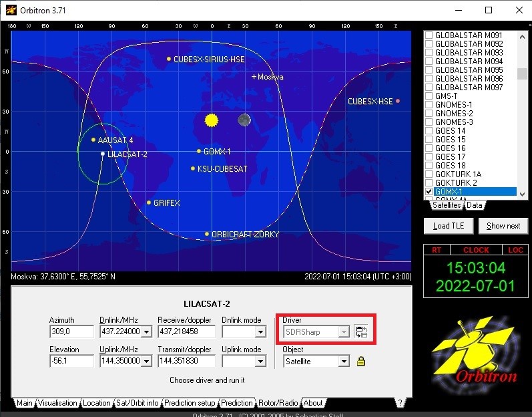Viewport: 532px width, 417px height.
Task: Select the AAUSAT 4 satellite marker
Action: pyautogui.click(x=93, y=140)
